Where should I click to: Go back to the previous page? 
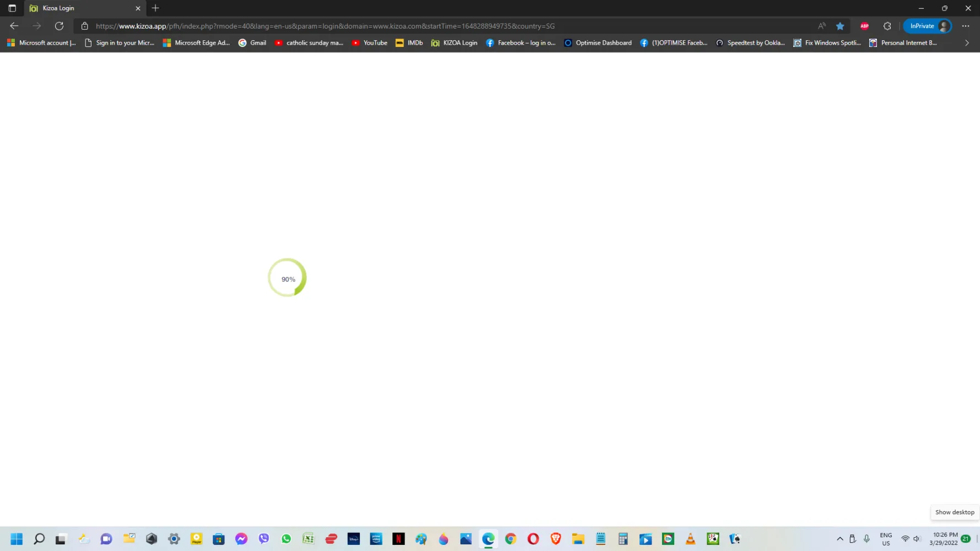(x=14, y=26)
